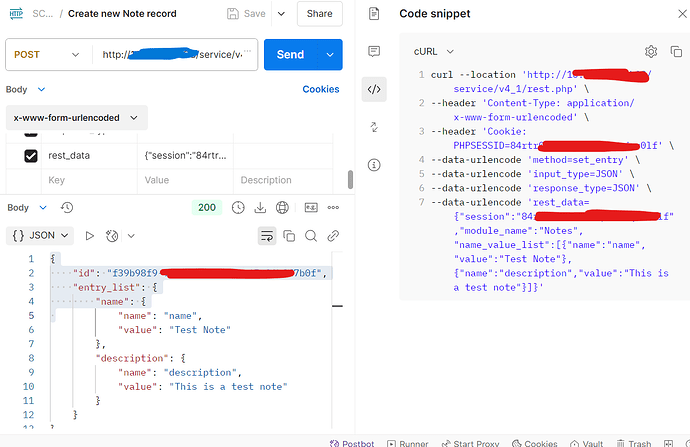Expand the Save options arrow
The image size is (690, 447).
tap(281, 14)
